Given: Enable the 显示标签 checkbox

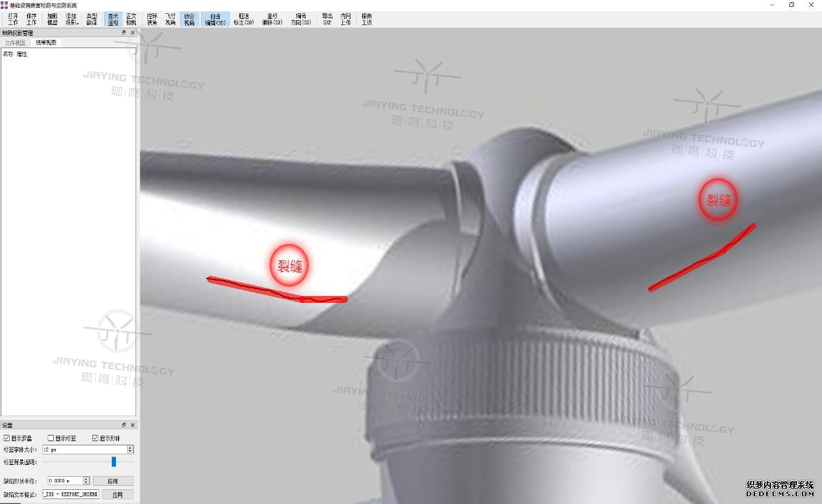Looking at the screenshot, I should [x=51, y=438].
